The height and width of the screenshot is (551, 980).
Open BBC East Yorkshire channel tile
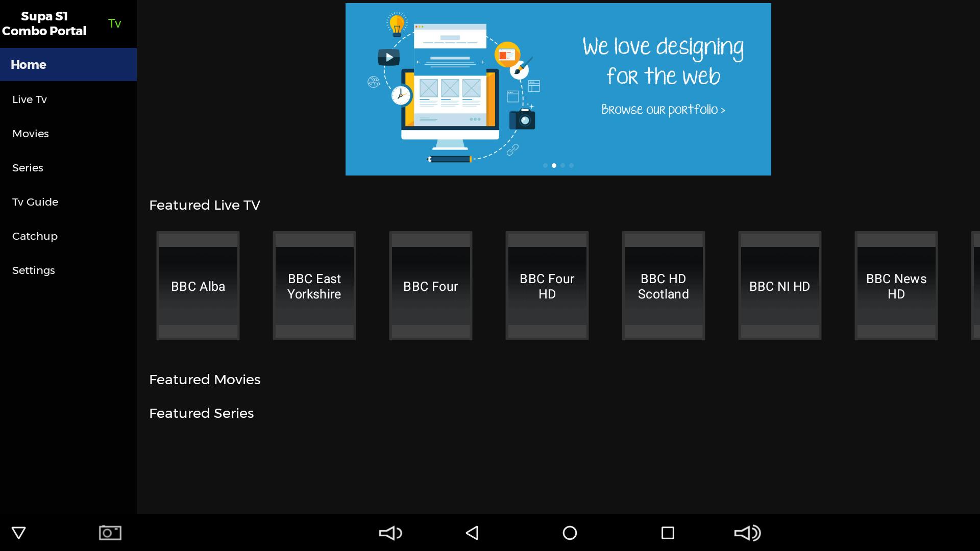pyautogui.click(x=314, y=286)
